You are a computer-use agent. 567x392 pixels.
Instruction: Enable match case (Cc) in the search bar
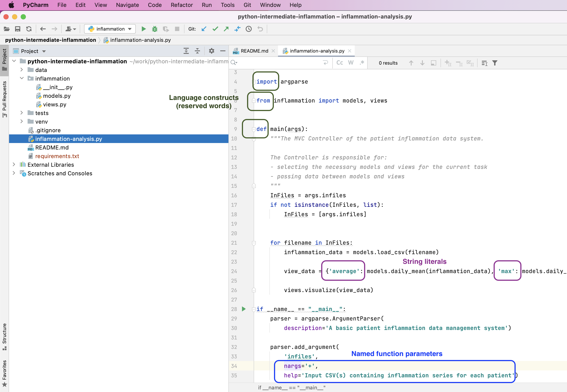(x=340, y=63)
